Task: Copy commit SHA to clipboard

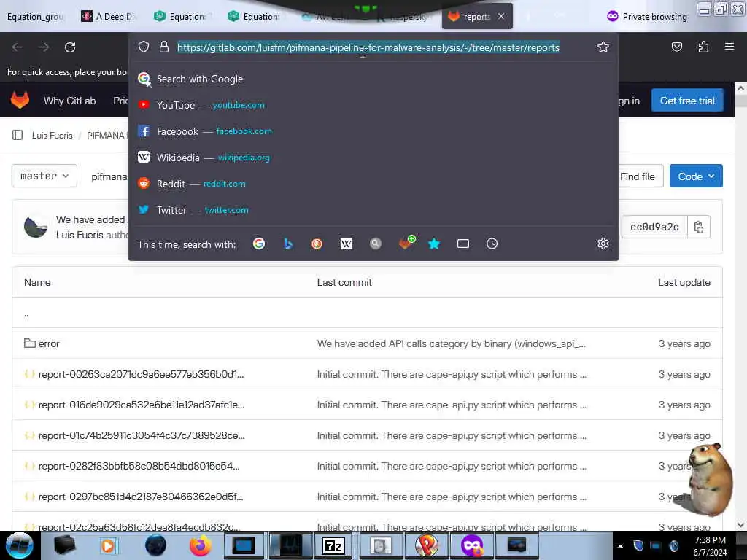Action: coord(699,227)
